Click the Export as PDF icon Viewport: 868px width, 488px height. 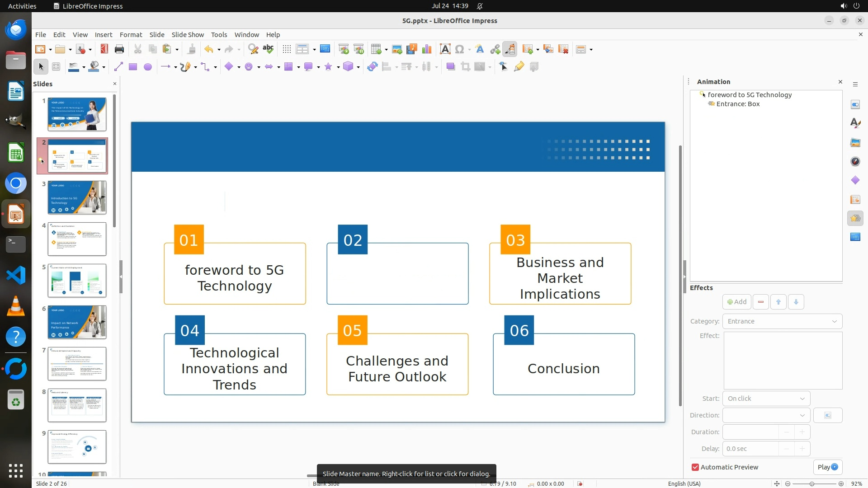[104, 49]
